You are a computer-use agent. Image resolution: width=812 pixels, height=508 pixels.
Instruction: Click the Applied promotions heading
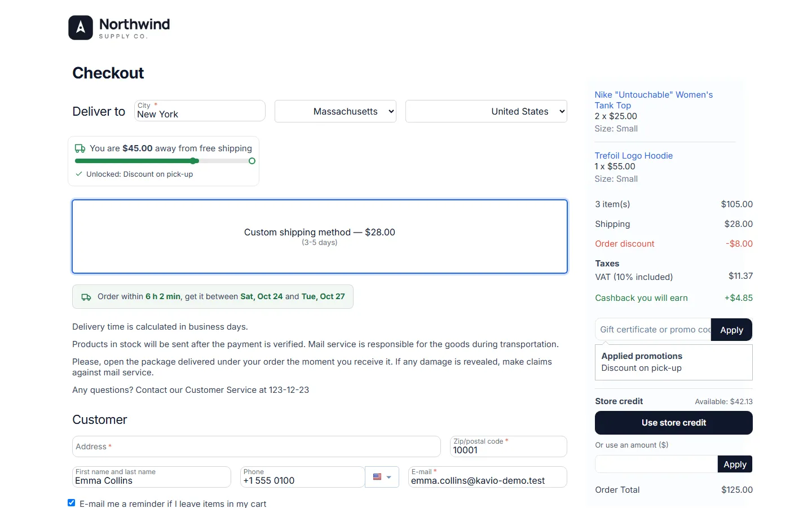[642, 356]
